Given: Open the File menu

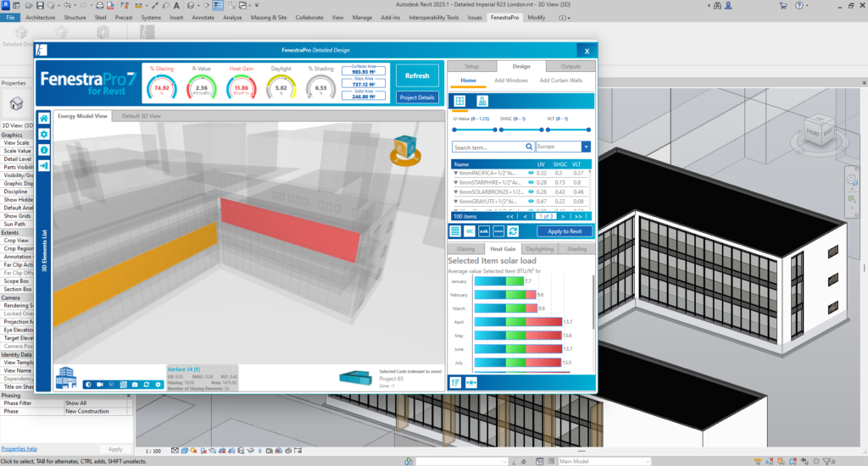Looking at the screenshot, I should pyautogui.click(x=10, y=18).
